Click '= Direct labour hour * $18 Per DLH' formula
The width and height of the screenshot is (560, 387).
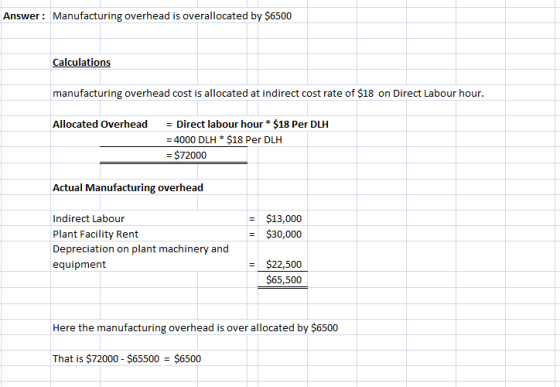(x=247, y=124)
